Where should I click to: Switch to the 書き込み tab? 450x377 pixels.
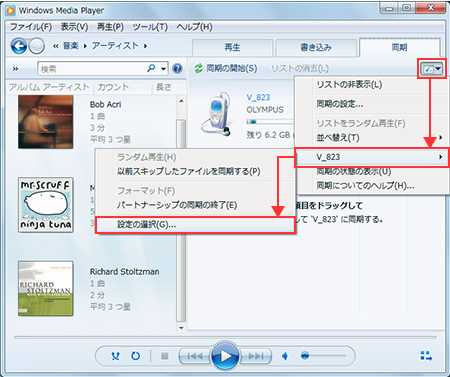point(316,48)
